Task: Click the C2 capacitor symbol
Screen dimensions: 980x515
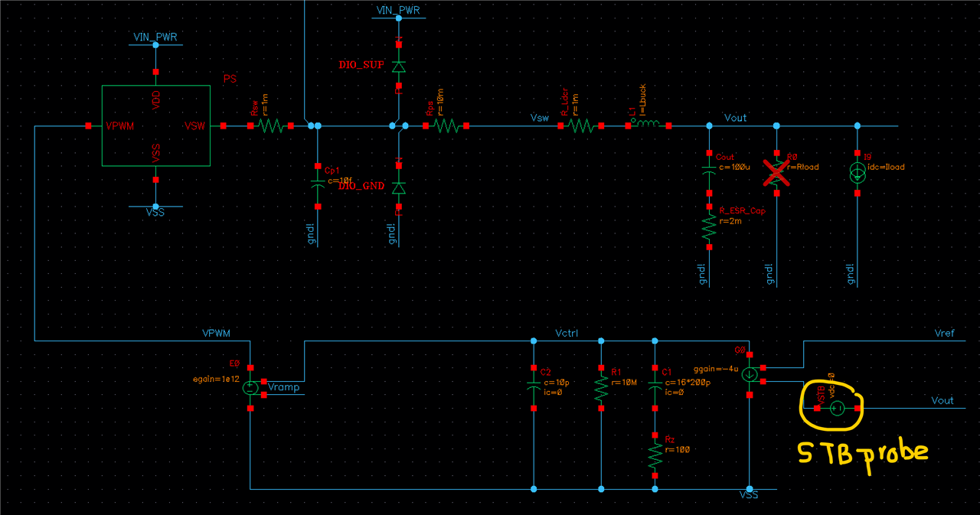Action: [x=534, y=388]
